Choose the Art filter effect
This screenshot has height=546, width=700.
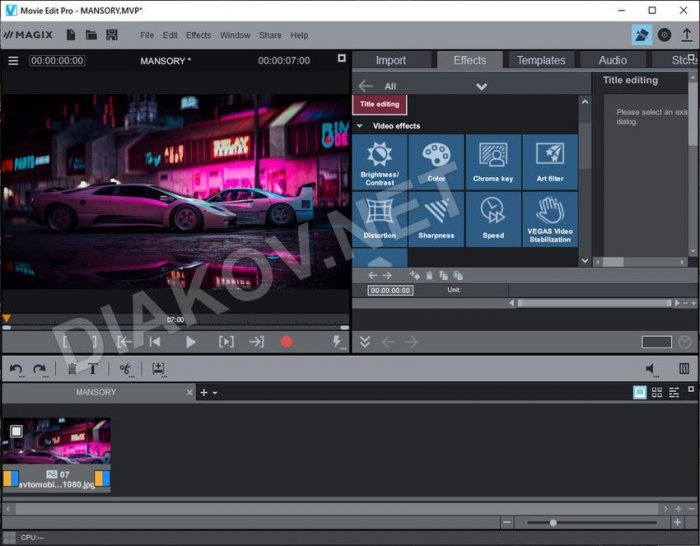pos(550,162)
